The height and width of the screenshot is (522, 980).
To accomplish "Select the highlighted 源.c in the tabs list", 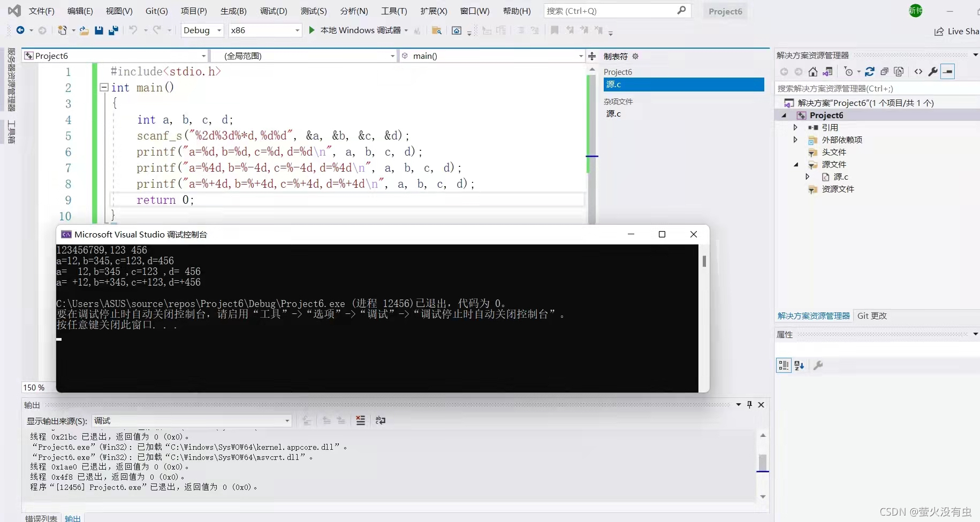I will [x=683, y=85].
